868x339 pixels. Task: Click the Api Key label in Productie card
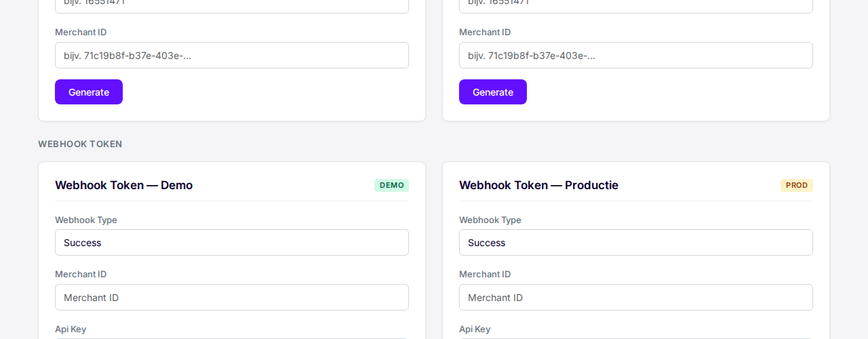[x=475, y=330]
